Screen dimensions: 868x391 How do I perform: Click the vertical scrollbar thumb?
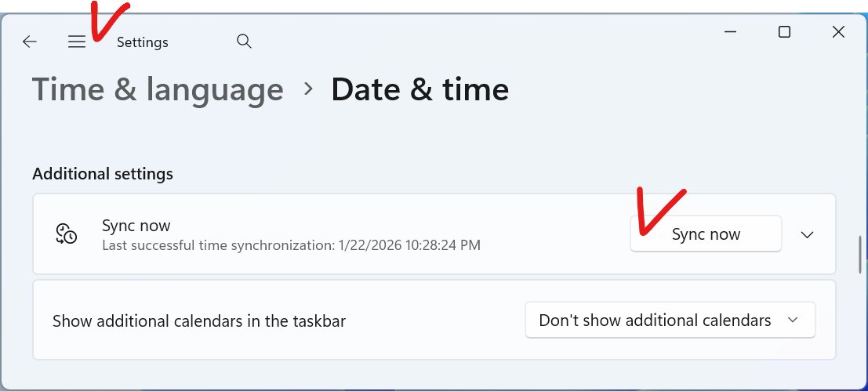click(860, 253)
